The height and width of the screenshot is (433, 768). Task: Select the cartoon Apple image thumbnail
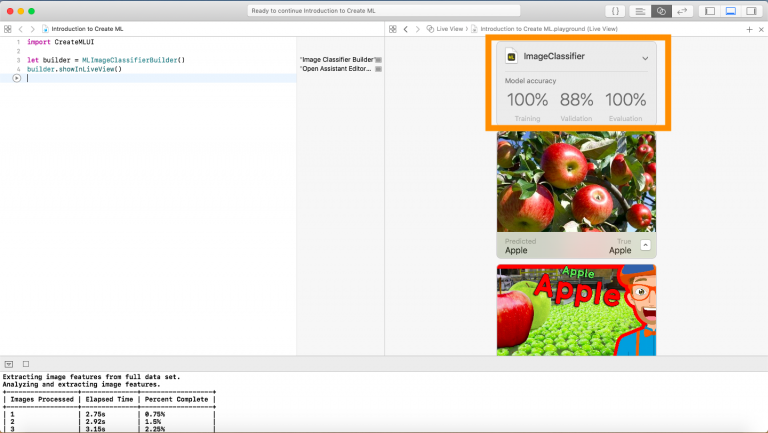coord(576,310)
